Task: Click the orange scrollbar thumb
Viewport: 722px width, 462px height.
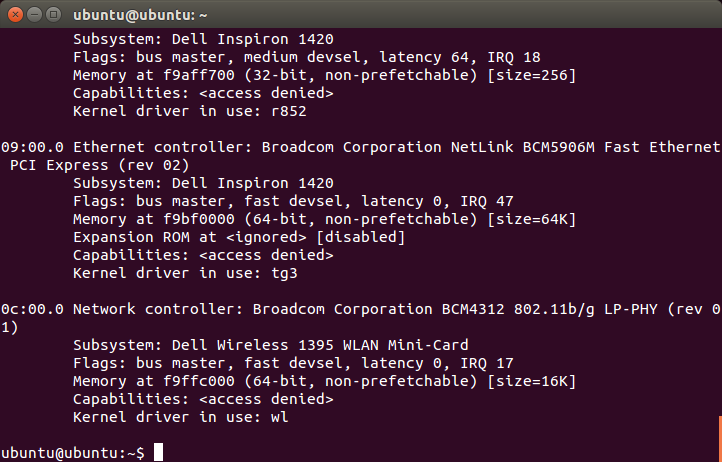Action: point(720,439)
